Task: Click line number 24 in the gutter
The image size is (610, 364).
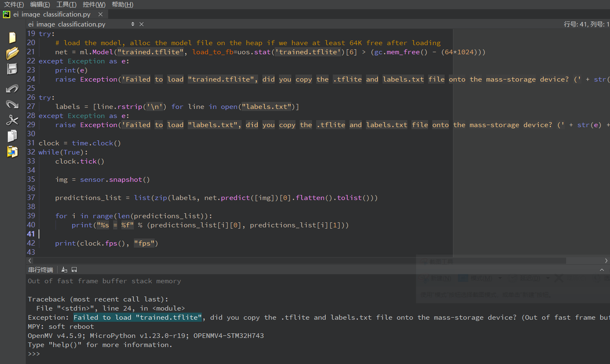Action: click(x=31, y=79)
